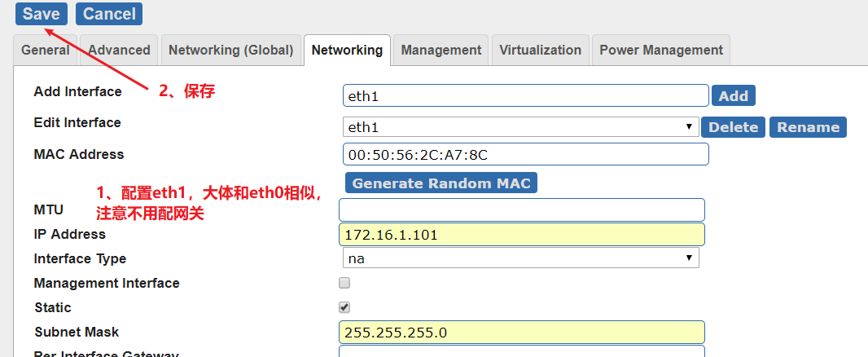Image resolution: width=868 pixels, height=357 pixels.
Task: Uncheck the Static checkbox
Action: point(344,307)
